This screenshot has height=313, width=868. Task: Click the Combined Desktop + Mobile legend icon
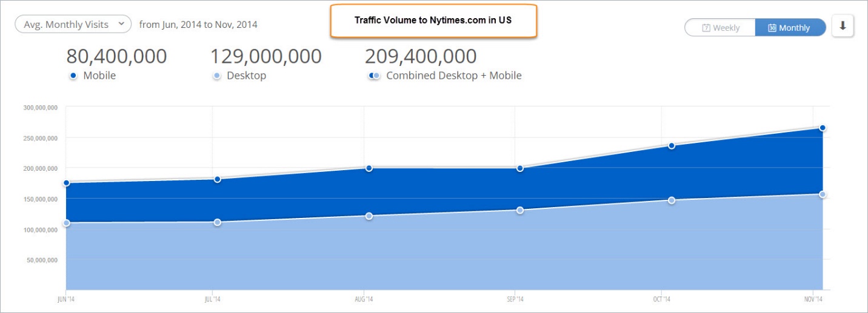pos(375,76)
